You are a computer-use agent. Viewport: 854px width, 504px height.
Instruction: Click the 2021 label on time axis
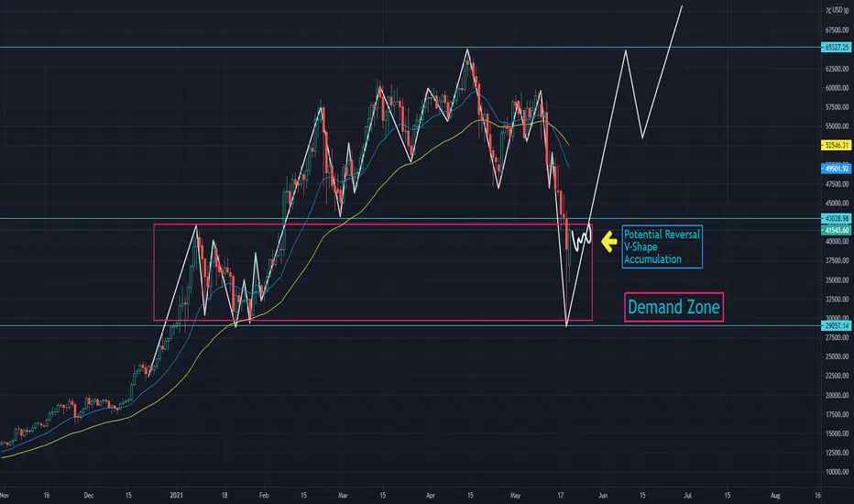point(177,495)
